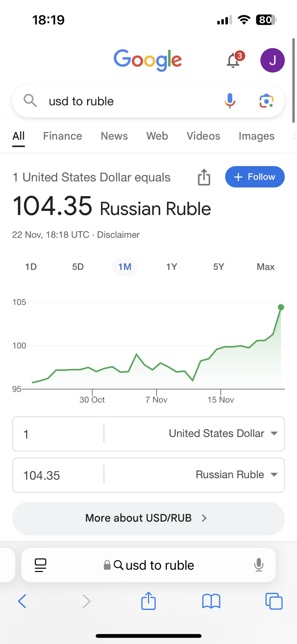Switch to the Finance tab
Screen dimensions: 297x644
click(62, 136)
